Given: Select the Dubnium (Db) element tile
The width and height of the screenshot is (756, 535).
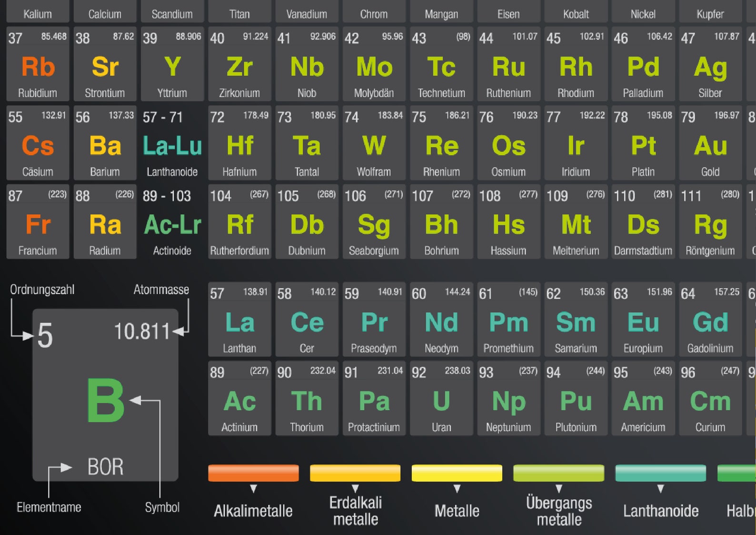Looking at the screenshot, I should coord(307,222).
